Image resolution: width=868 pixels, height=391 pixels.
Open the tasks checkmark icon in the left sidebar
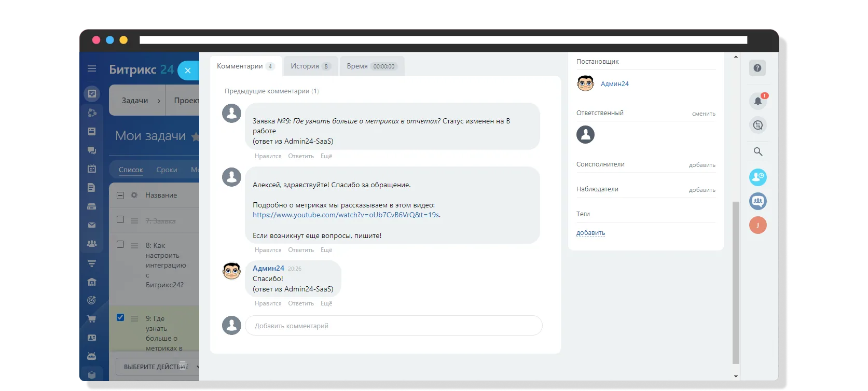(x=92, y=93)
